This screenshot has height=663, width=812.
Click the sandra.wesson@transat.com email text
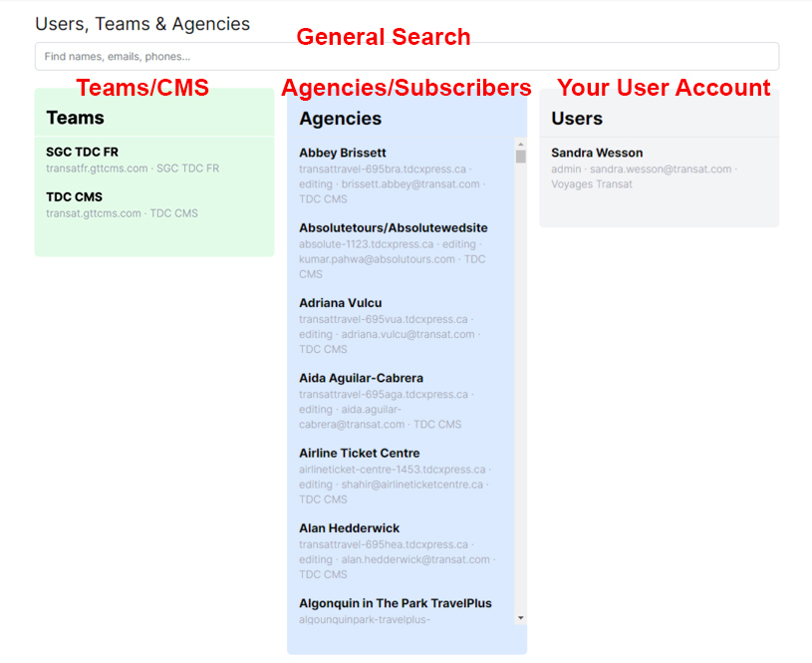[661, 169]
